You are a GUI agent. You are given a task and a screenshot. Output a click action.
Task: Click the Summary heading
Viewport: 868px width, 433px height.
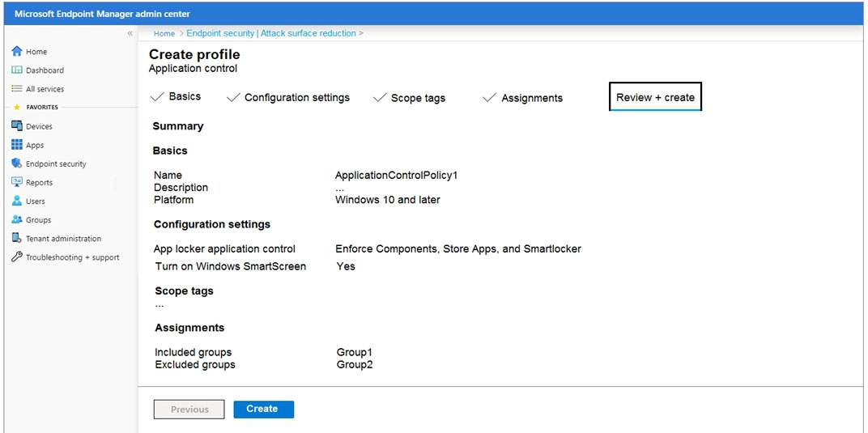pyautogui.click(x=178, y=126)
